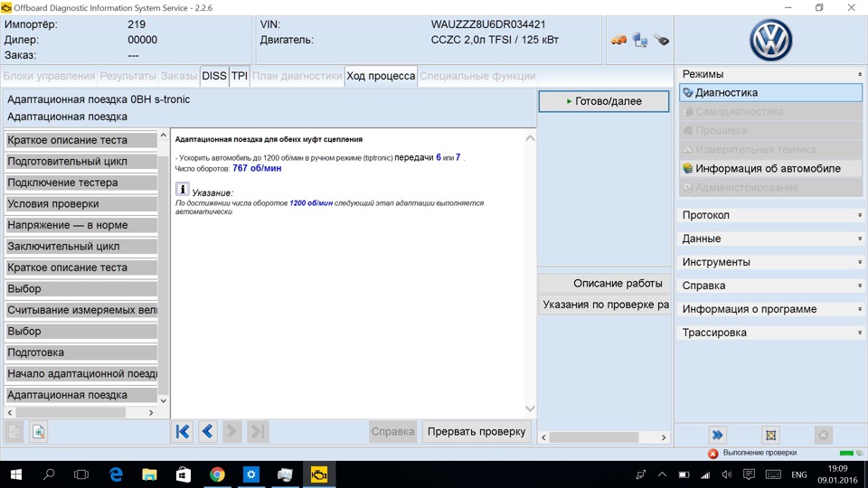The height and width of the screenshot is (488, 868).
Task: Expand the Трассировка section
Action: pyautogui.click(x=860, y=333)
